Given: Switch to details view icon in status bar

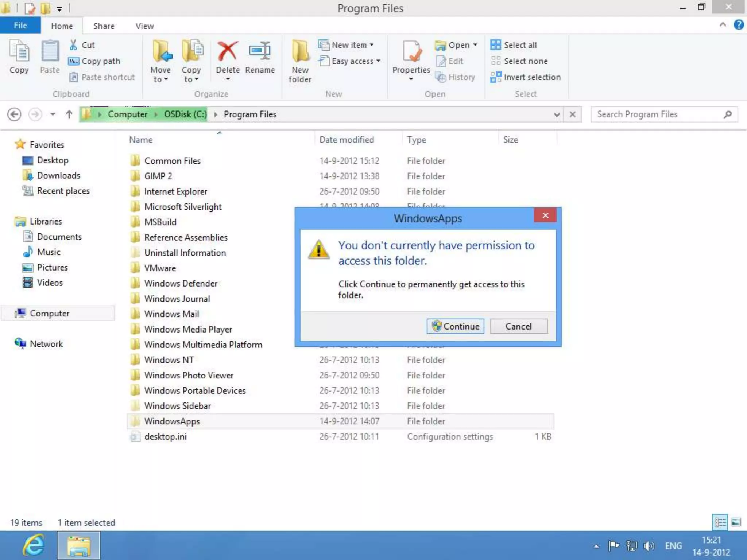Looking at the screenshot, I should (x=720, y=522).
